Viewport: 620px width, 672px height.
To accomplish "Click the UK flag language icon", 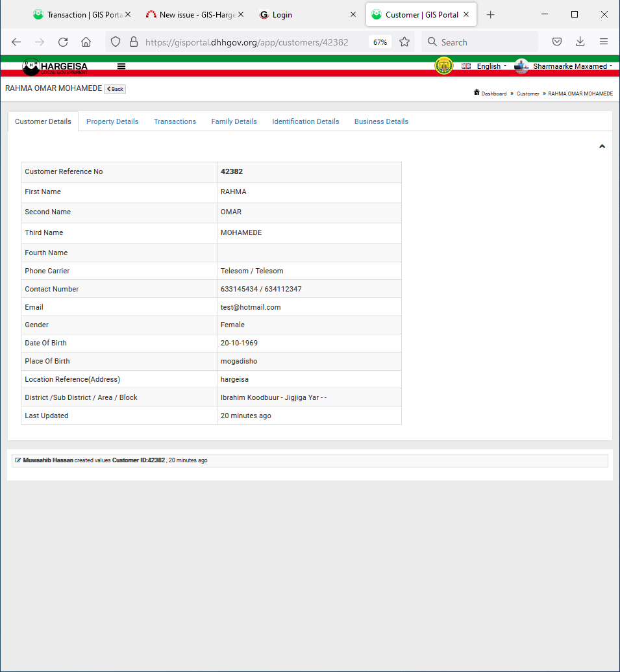I will [466, 66].
